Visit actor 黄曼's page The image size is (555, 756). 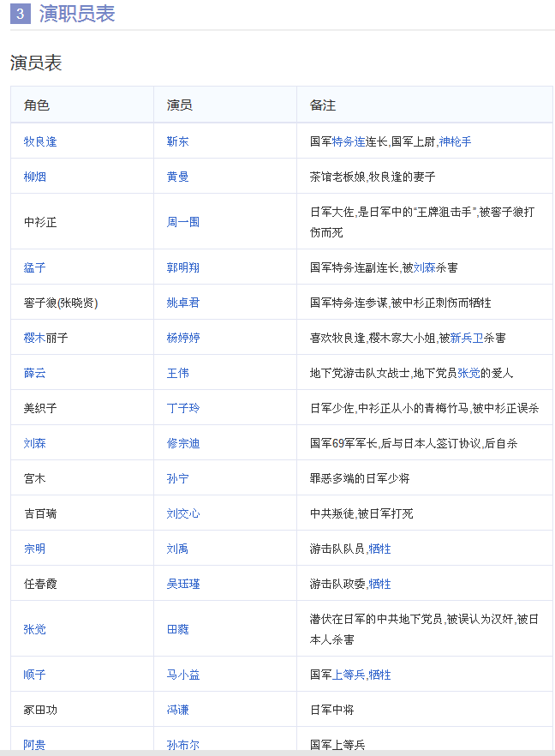178,177
